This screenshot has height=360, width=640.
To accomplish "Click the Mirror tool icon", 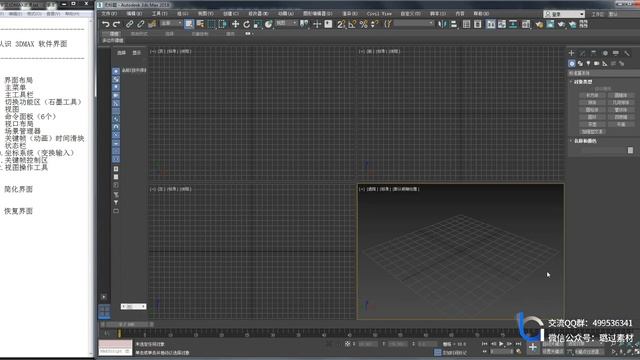I will (x=442, y=24).
